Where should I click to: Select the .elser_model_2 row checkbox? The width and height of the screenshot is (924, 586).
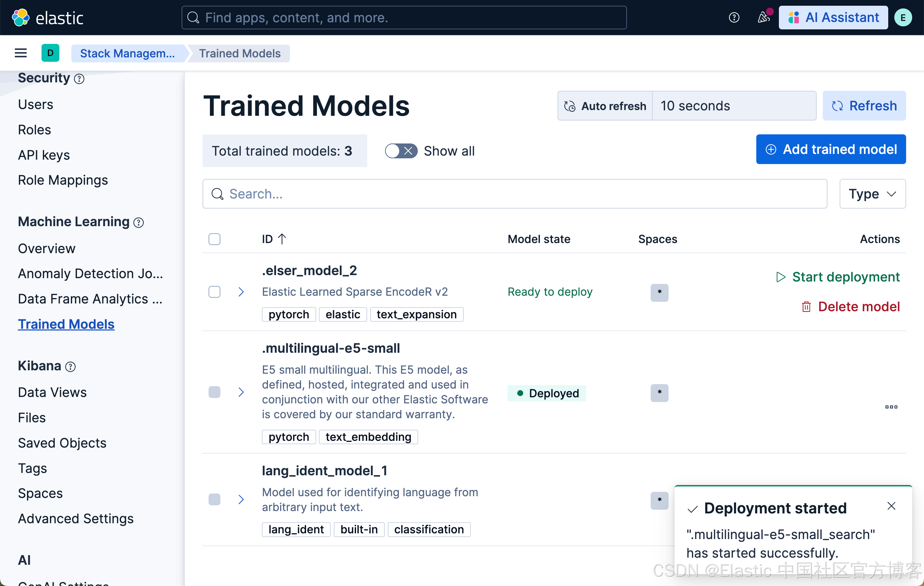(214, 292)
